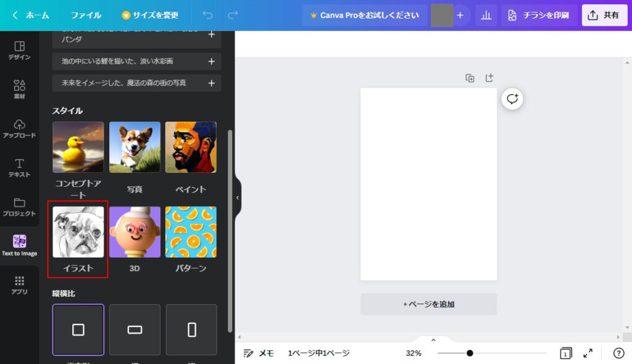The height and width of the screenshot is (364, 632).
Task: Click the redo arrow icon
Action: point(233,15)
